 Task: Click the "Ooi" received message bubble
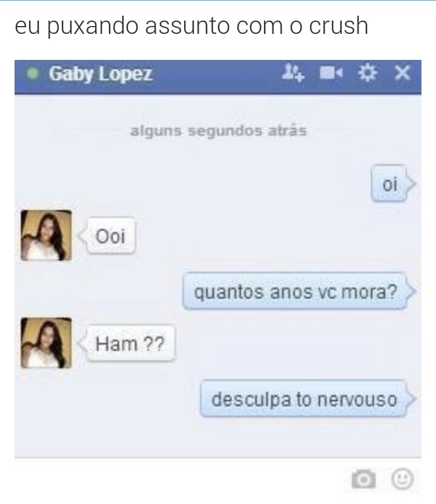click(110, 236)
